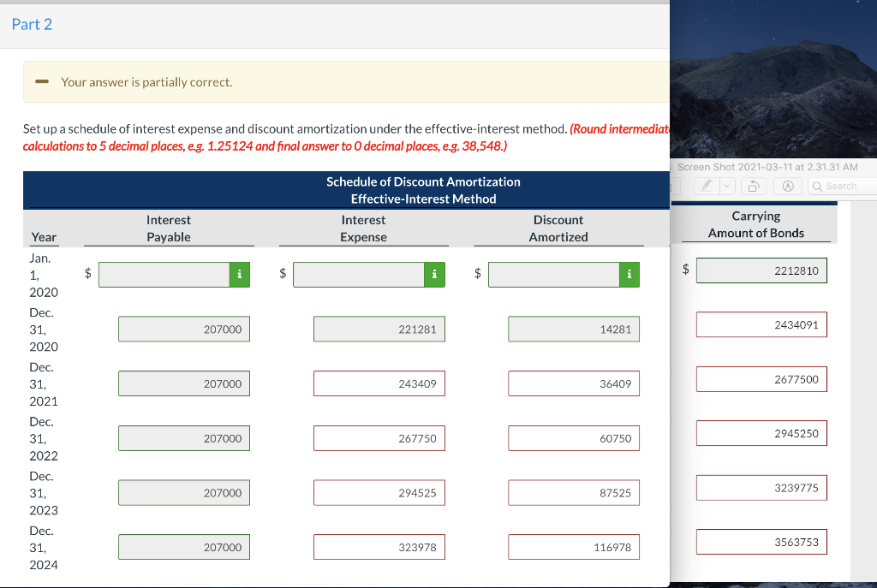877x588 pixels.
Task: Click partially correct minus indicator icon
Action: click(x=42, y=82)
